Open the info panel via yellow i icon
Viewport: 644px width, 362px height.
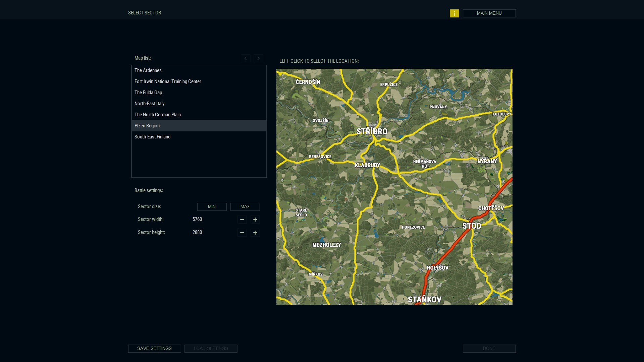[454, 13]
